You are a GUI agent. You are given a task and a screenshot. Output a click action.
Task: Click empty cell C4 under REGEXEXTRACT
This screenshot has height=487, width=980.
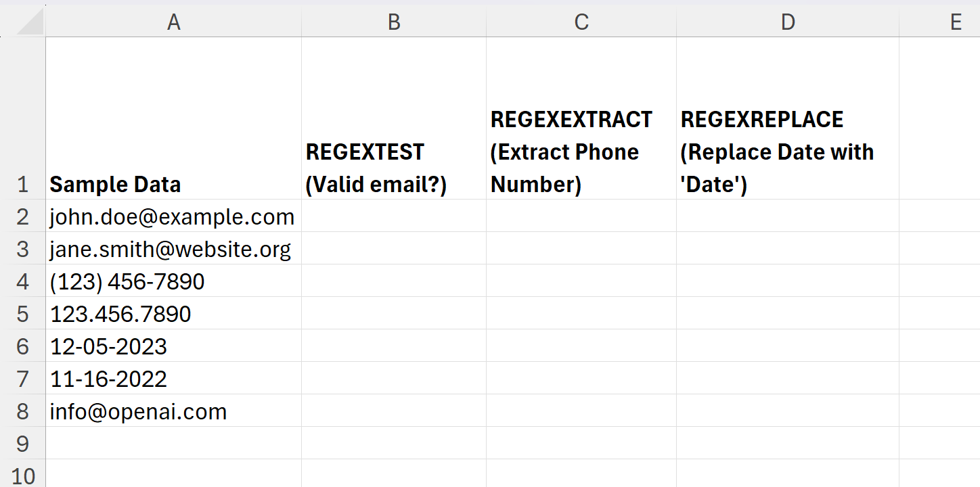(581, 281)
